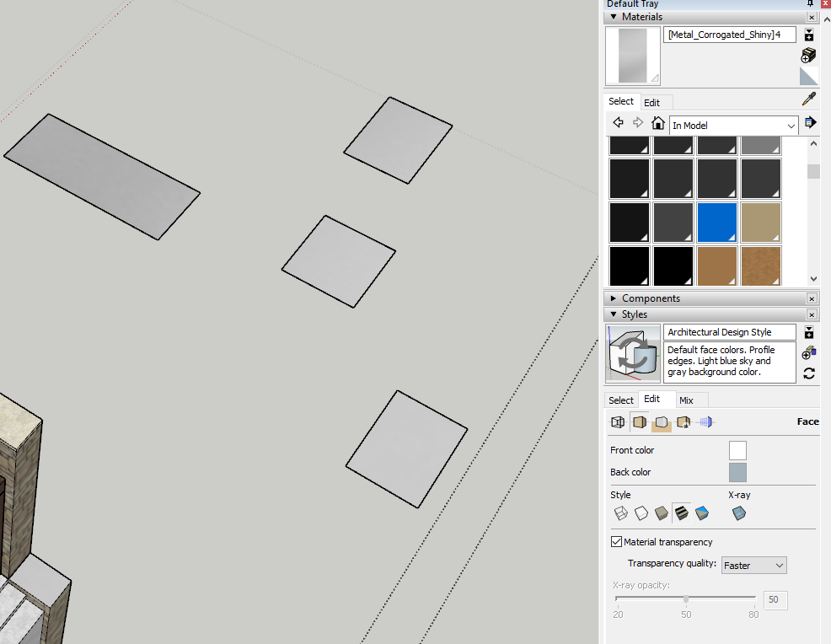Click the Create new Style icon
Screen dimensions: 831x644
click(x=809, y=352)
